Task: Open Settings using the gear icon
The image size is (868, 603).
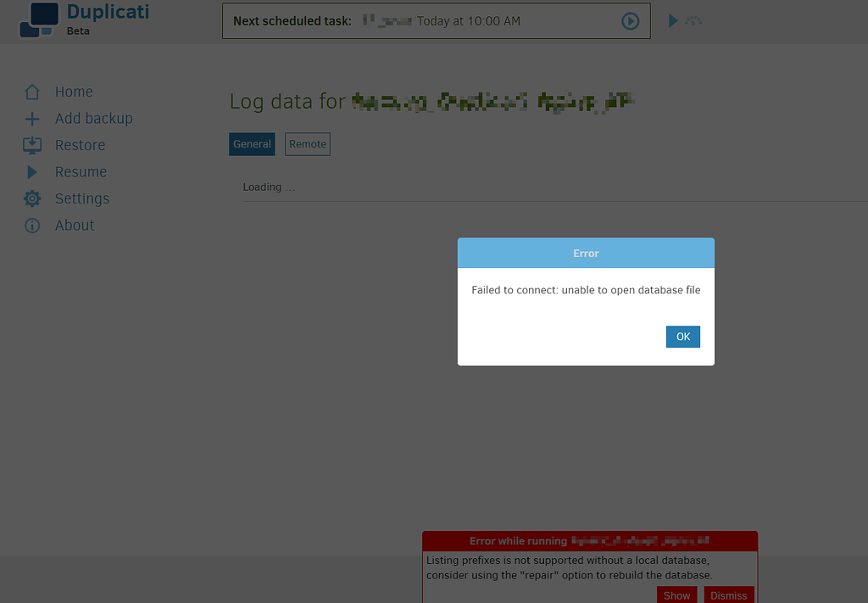Action: 32,198
